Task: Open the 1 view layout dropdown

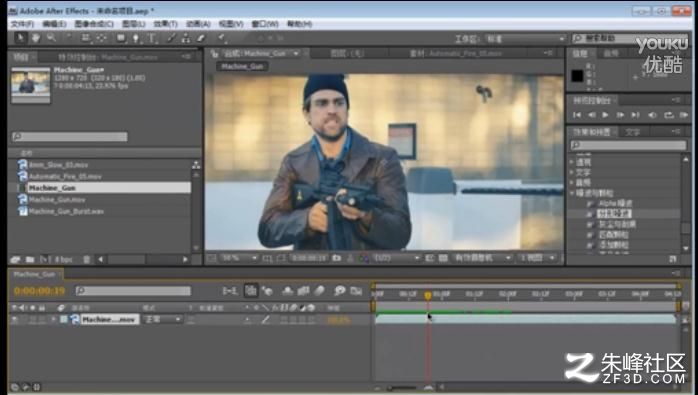Action: 538,258
